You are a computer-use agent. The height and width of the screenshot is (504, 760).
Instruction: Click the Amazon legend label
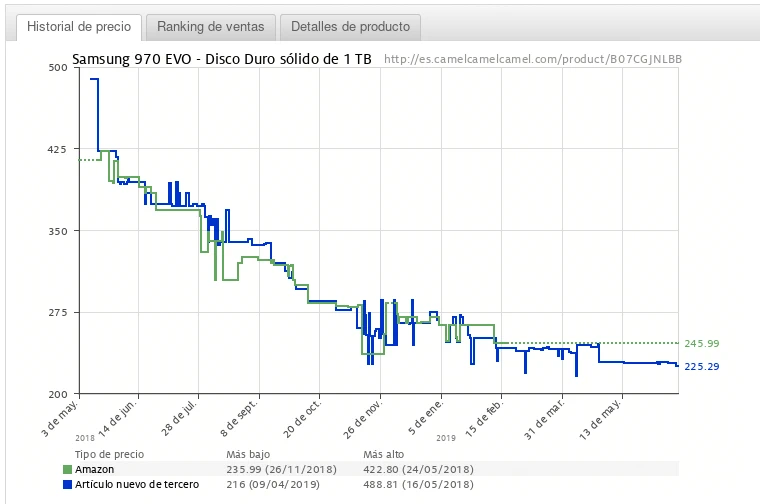click(x=94, y=469)
